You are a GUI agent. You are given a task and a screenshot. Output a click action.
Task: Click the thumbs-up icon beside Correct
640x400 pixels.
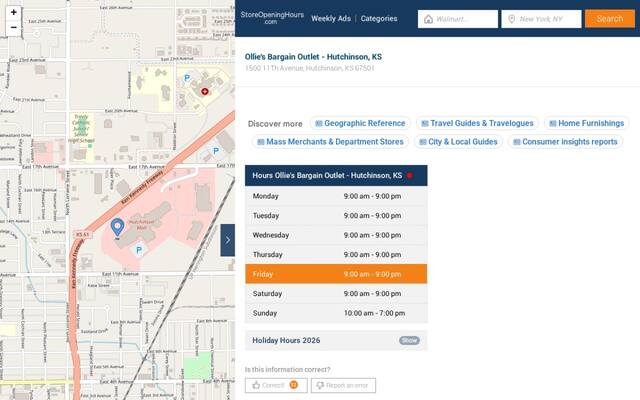[256, 385]
